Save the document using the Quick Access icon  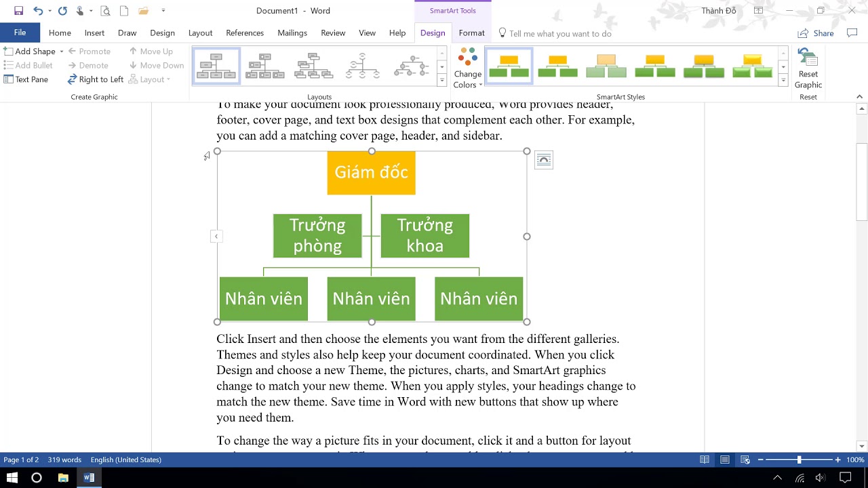[18, 11]
